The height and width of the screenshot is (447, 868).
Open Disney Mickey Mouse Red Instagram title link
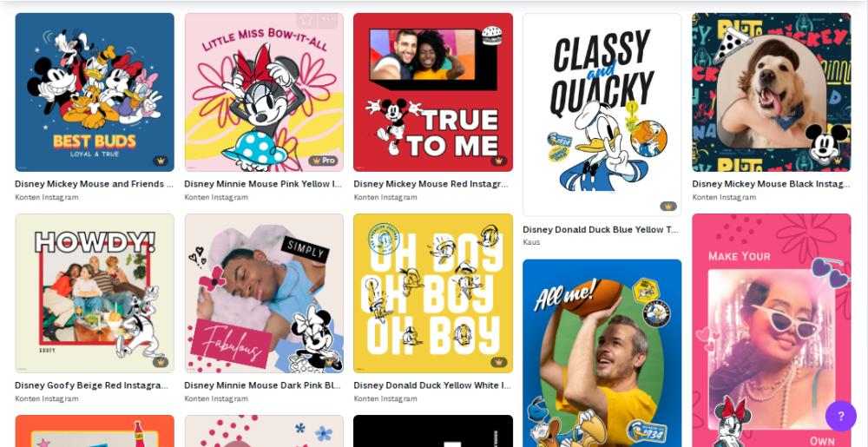click(x=431, y=184)
